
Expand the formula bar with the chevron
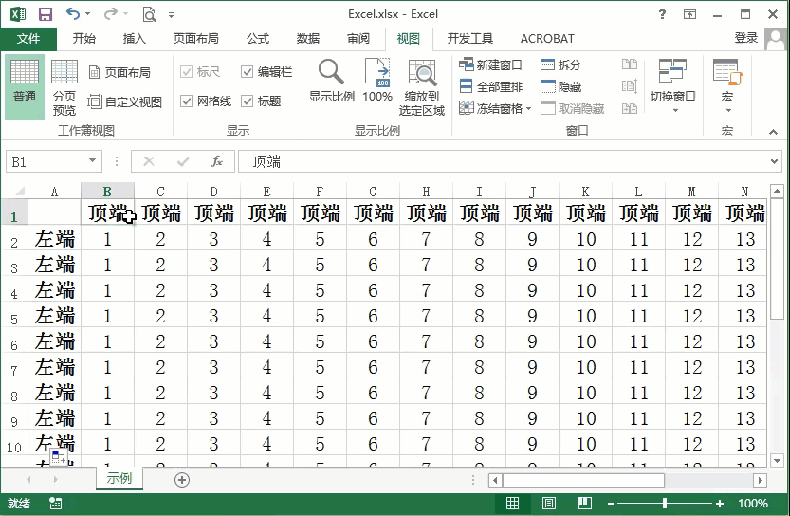click(x=775, y=162)
